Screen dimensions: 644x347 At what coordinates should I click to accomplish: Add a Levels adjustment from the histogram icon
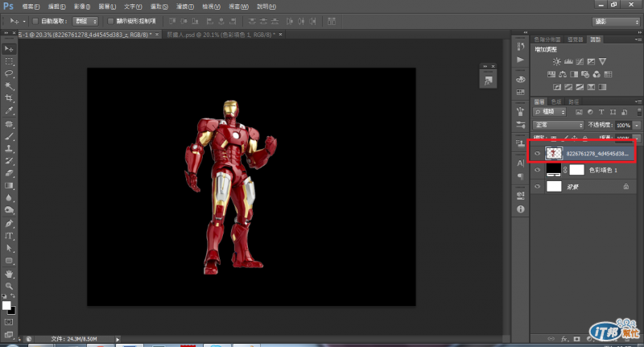coord(568,61)
